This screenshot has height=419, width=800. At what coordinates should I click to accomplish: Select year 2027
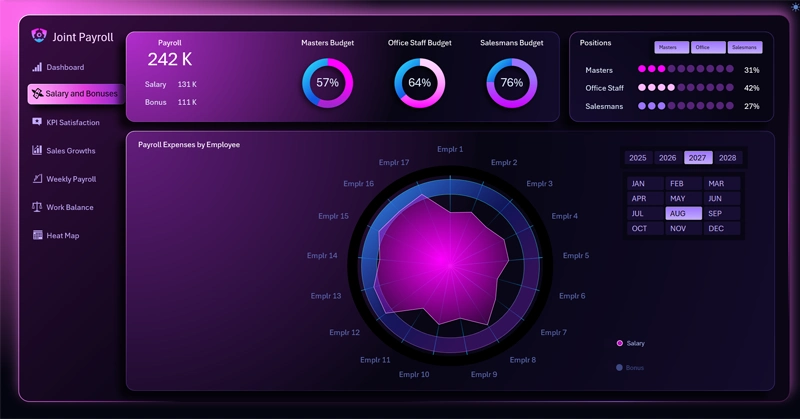click(x=697, y=158)
